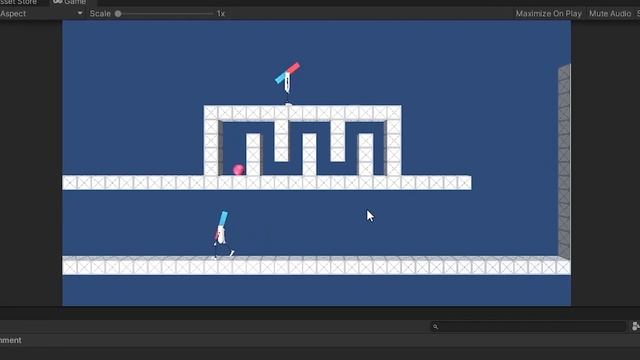Open the Asset Store tab
The width and height of the screenshot is (640, 360).
pos(20,2)
